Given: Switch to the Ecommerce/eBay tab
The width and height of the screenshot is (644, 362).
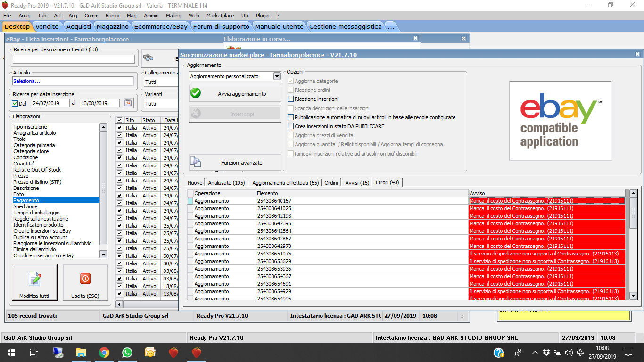Looking at the screenshot, I should 160,26.
